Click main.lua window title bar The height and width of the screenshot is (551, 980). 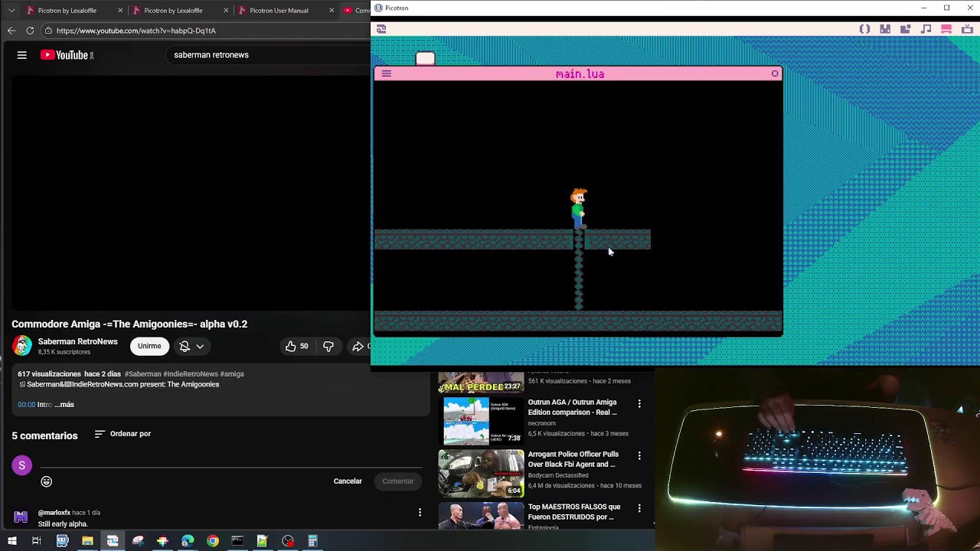point(580,74)
